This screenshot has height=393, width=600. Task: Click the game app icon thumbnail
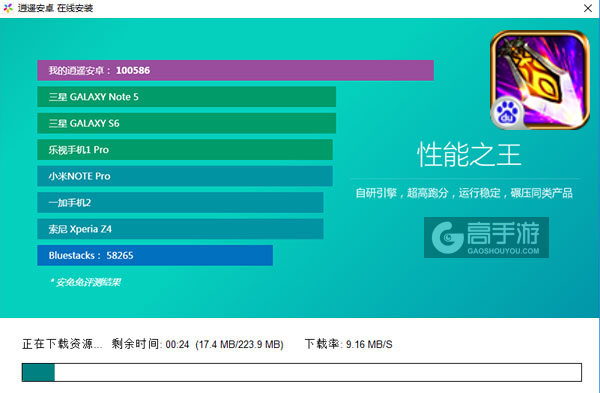pos(540,80)
